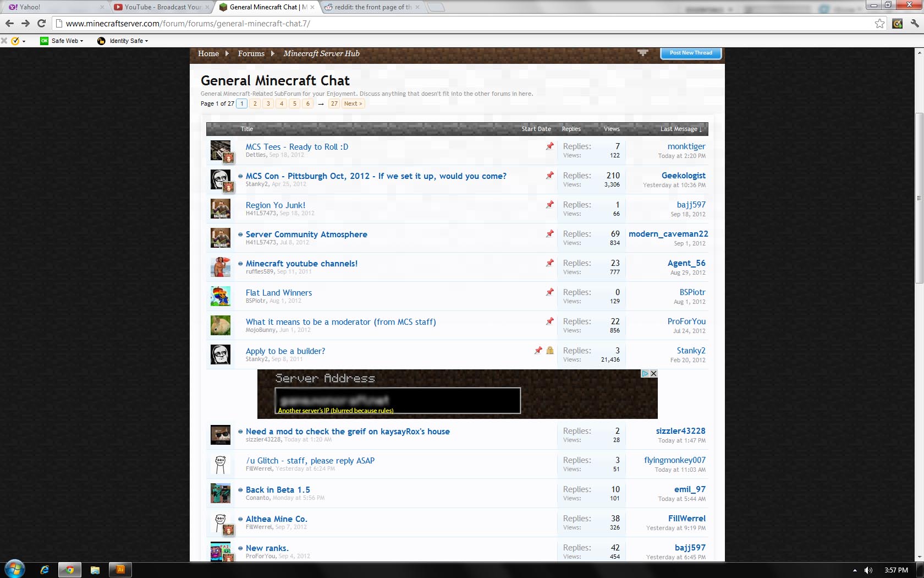This screenshot has height=578, width=924.
Task: Open the new tab button
Action: (436, 7)
